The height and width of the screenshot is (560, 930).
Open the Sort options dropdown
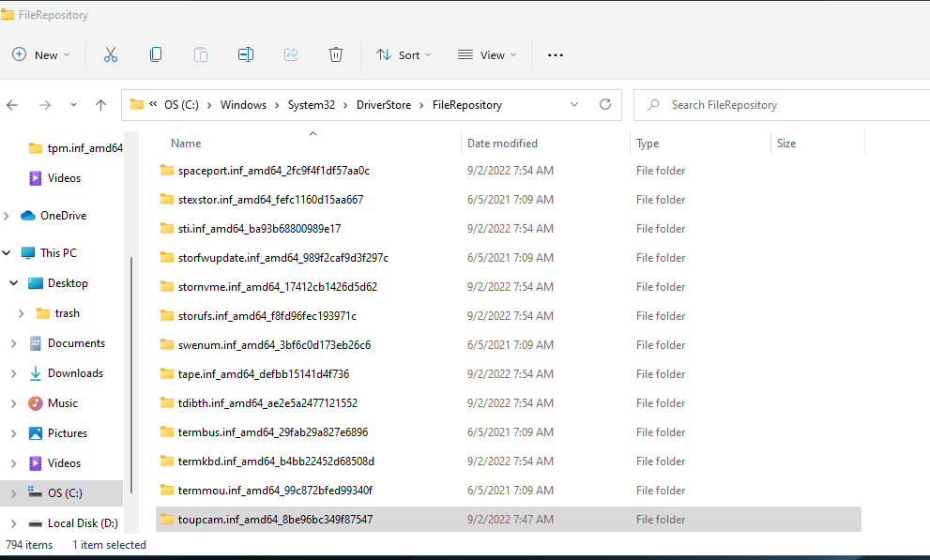(404, 54)
